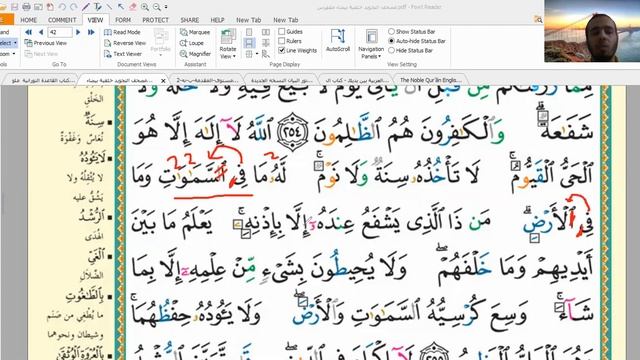Click Previous View
Image resolution: width=640 pixels, height=360 pixels.
point(45,43)
